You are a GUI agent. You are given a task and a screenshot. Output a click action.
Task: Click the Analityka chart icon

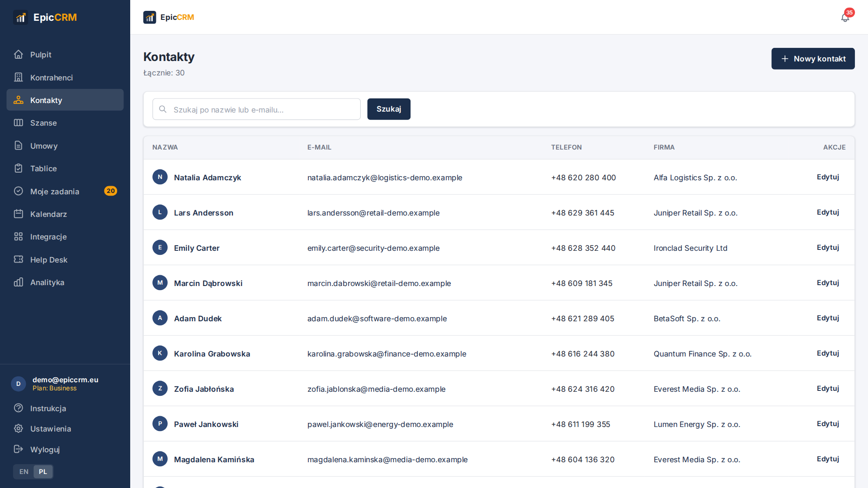pos(19,282)
